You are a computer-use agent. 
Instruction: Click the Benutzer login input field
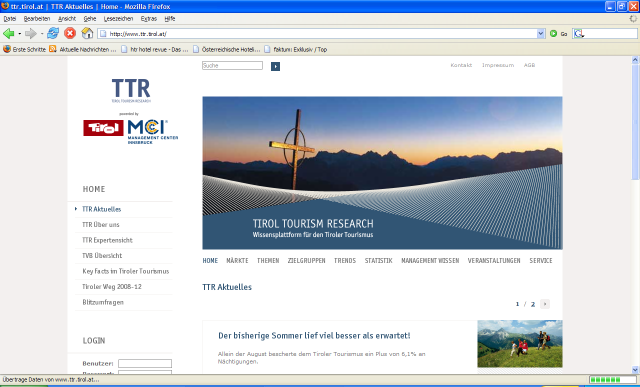(x=145, y=363)
